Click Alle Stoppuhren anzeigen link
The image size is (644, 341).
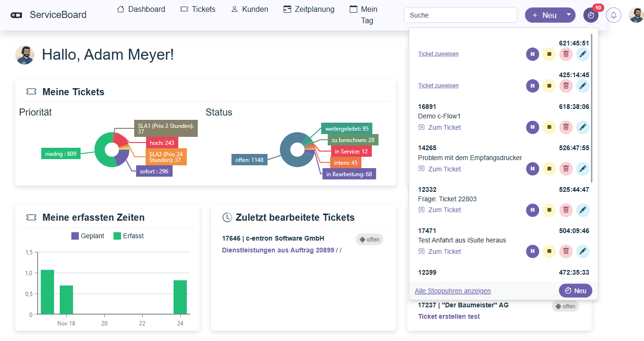click(452, 291)
